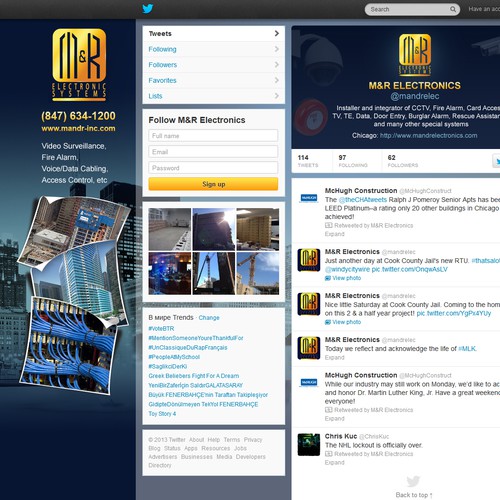
Task: Click the Tweets row chevron
Action: [x=277, y=33]
